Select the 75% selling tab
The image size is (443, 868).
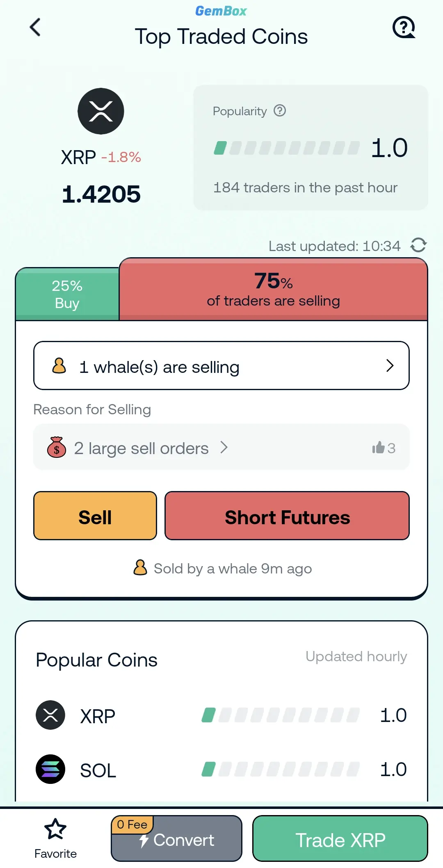point(273,290)
